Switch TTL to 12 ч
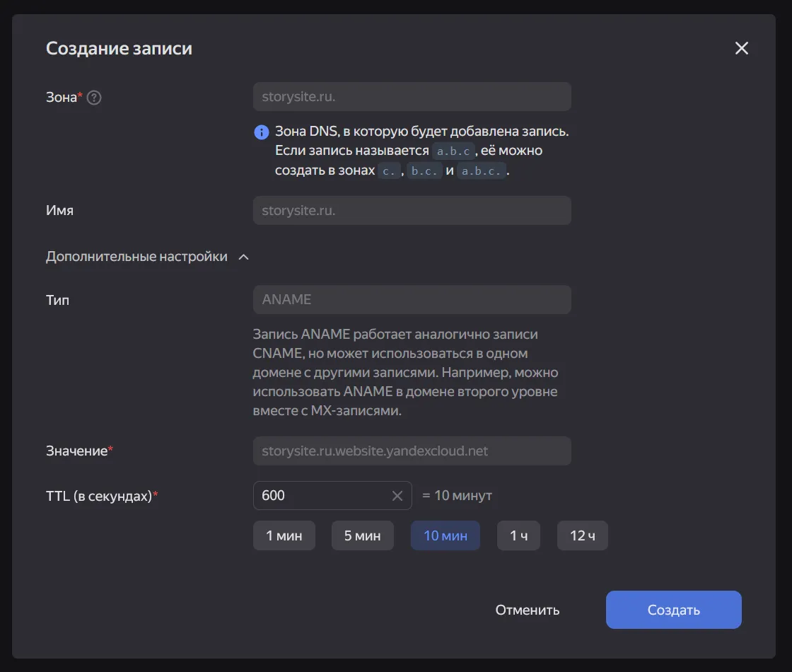This screenshot has height=672, width=792. [x=582, y=535]
